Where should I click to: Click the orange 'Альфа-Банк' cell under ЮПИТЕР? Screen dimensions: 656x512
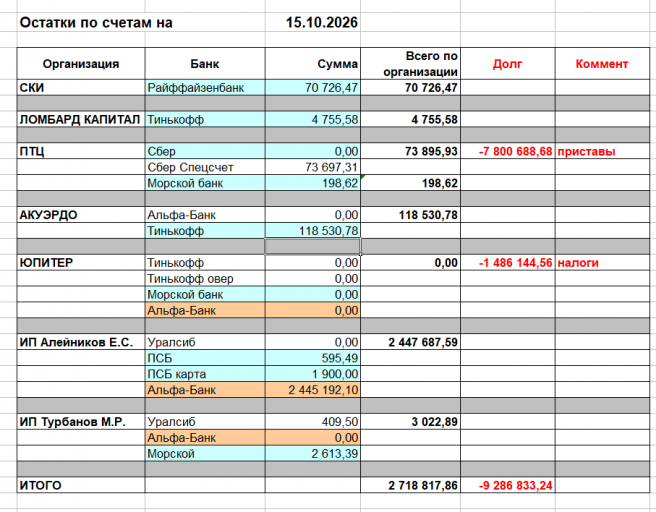point(205,310)
